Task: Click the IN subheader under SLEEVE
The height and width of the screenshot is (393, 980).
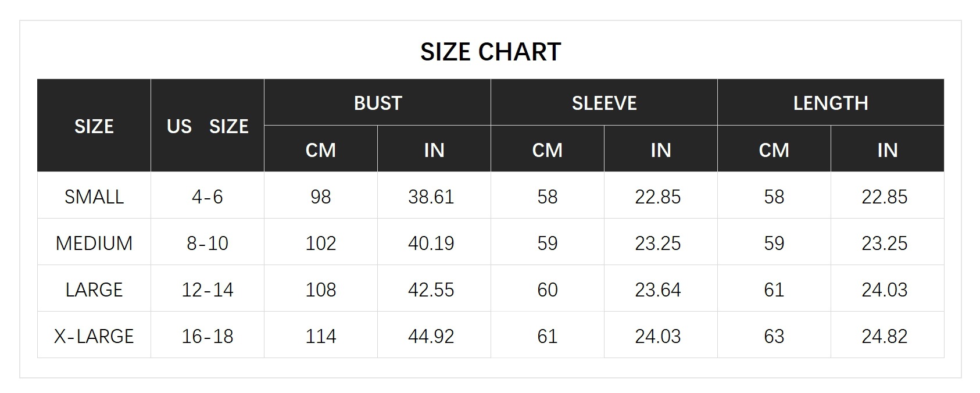Action: pos(660,150)
